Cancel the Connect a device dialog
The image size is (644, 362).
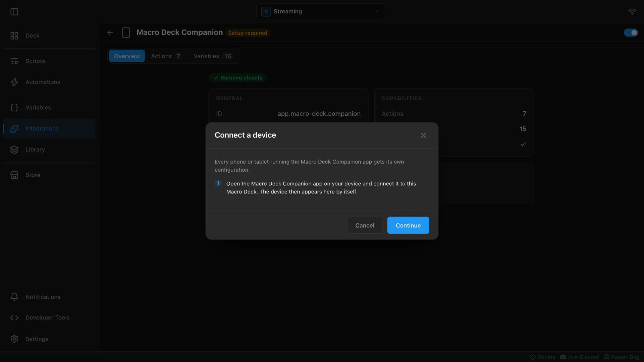click(365, 225)
